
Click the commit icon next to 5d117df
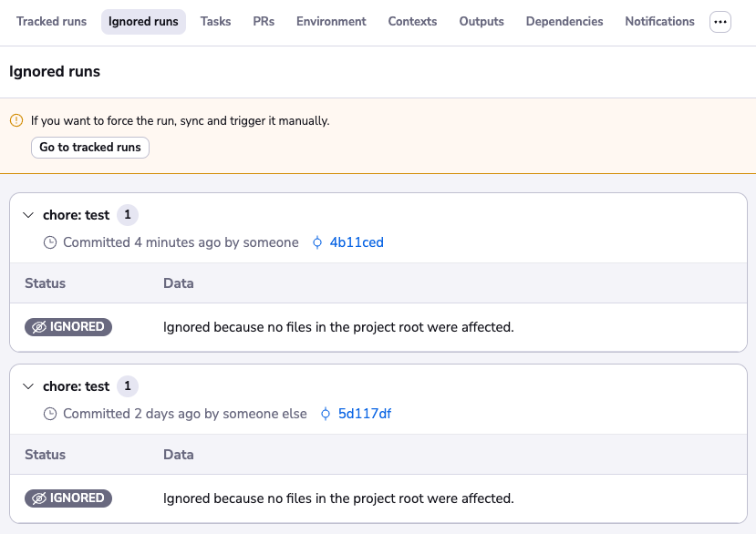326,414
